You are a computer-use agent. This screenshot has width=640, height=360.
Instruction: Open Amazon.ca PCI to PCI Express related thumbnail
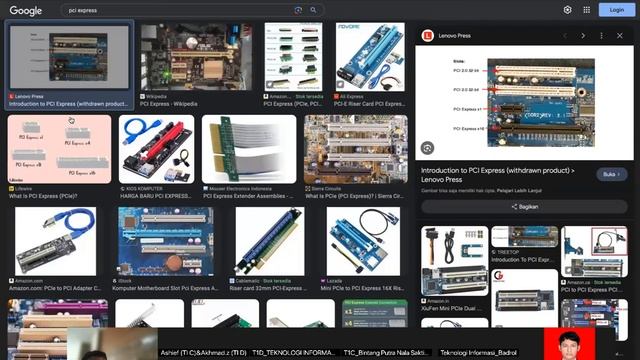tap(594, 252)
